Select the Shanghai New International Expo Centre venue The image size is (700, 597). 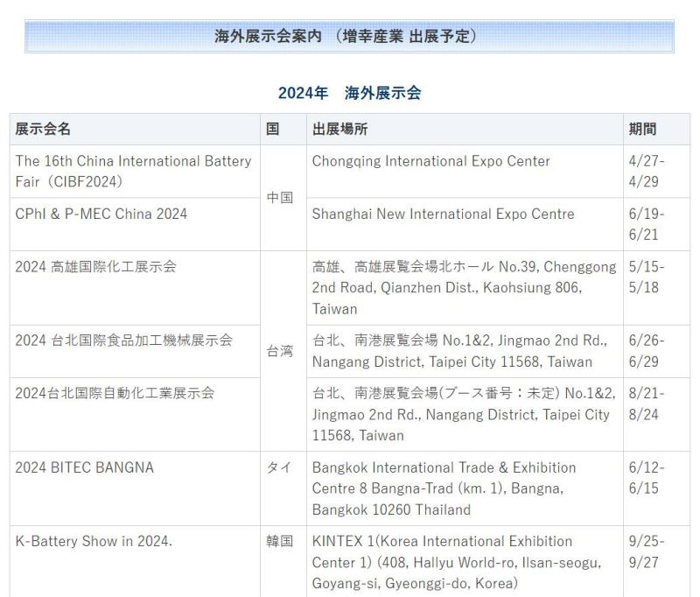(x=443, y=214)
